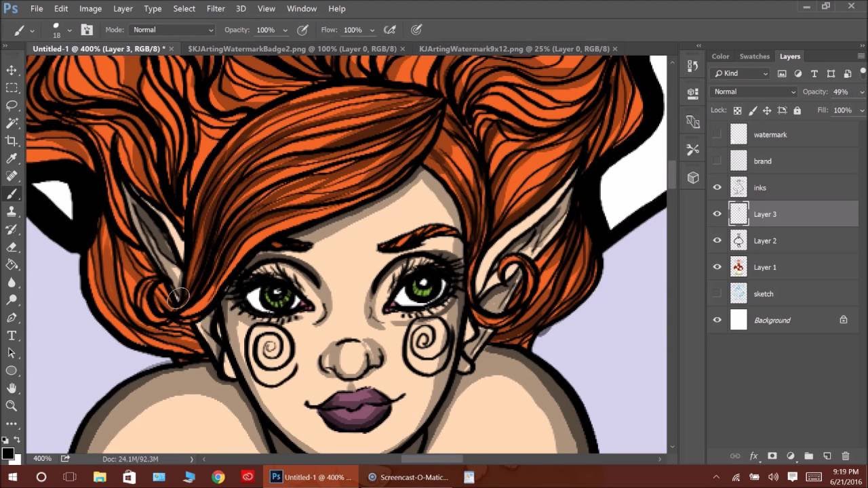The height and width of the screenshot is (488, 868).
Task: Hide the Background layer
Action: click(x=717, y=320)
